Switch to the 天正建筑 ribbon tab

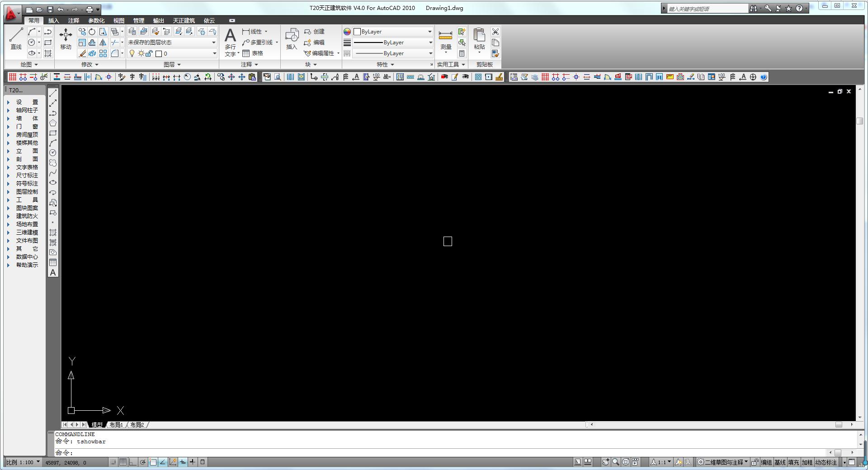tap(184, 20)
